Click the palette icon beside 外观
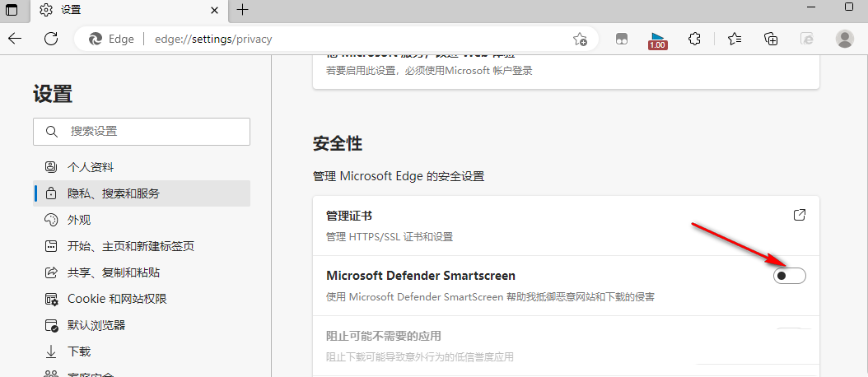The height and width of the screenshot is (377, 868). click(x=51, y=220)
